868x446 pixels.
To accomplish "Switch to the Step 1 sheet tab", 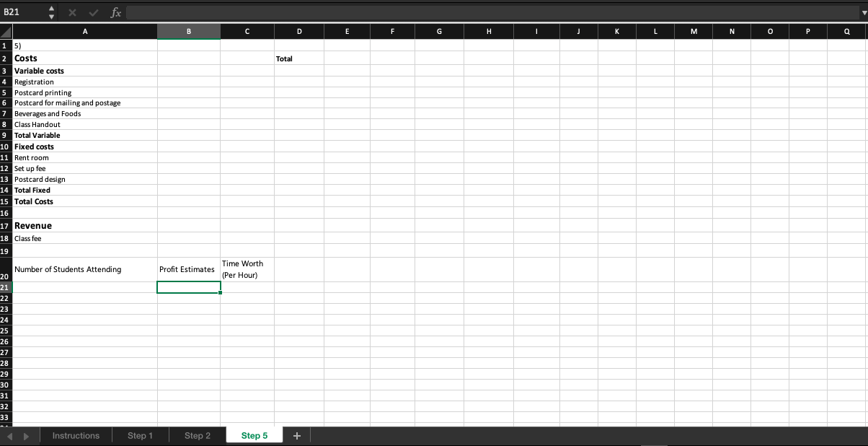I will [140, 435].
